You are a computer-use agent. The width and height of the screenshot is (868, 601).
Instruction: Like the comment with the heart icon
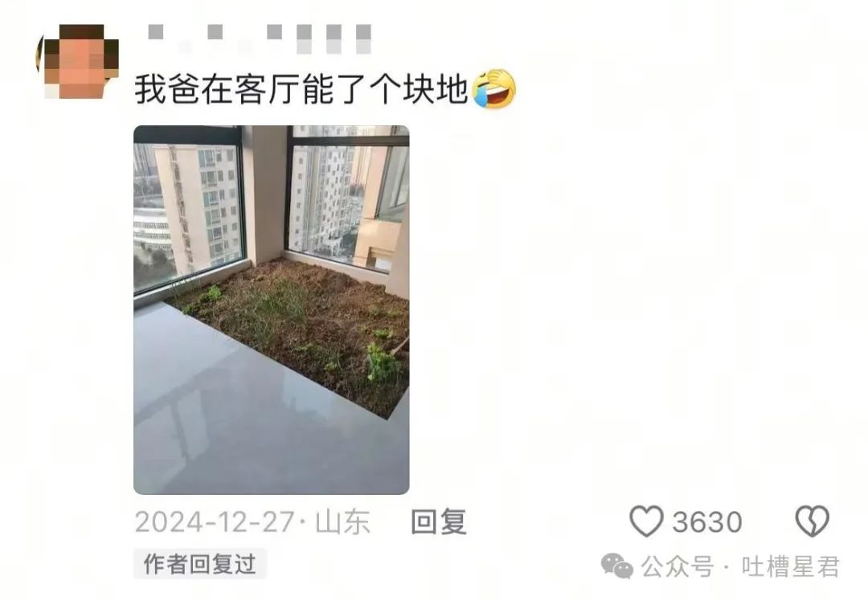click(646, 521)
